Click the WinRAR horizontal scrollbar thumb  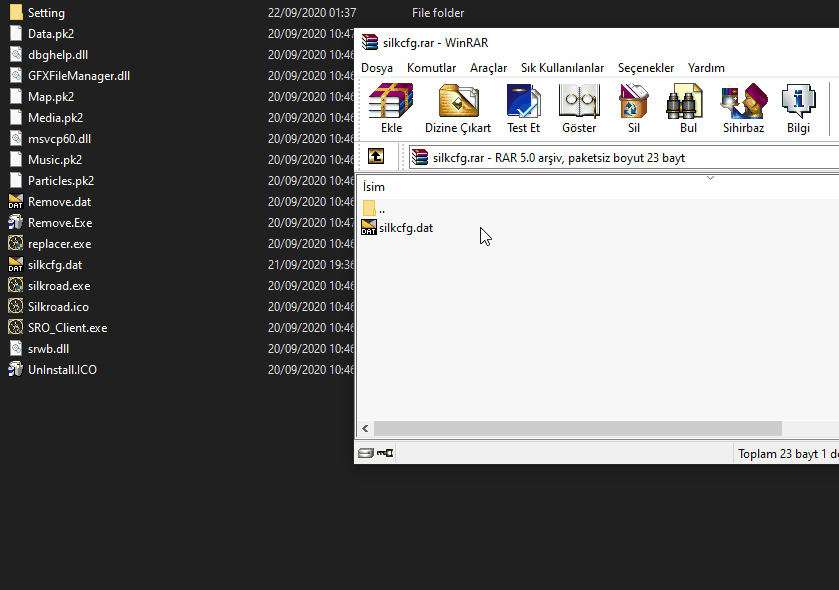coord(578,428)
